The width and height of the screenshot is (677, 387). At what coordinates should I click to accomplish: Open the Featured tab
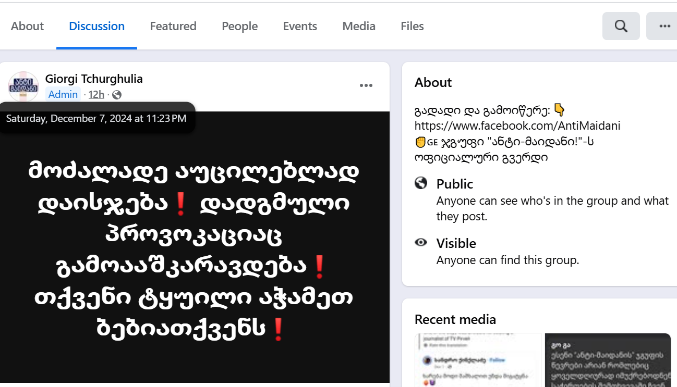click(x=173, y=26)
